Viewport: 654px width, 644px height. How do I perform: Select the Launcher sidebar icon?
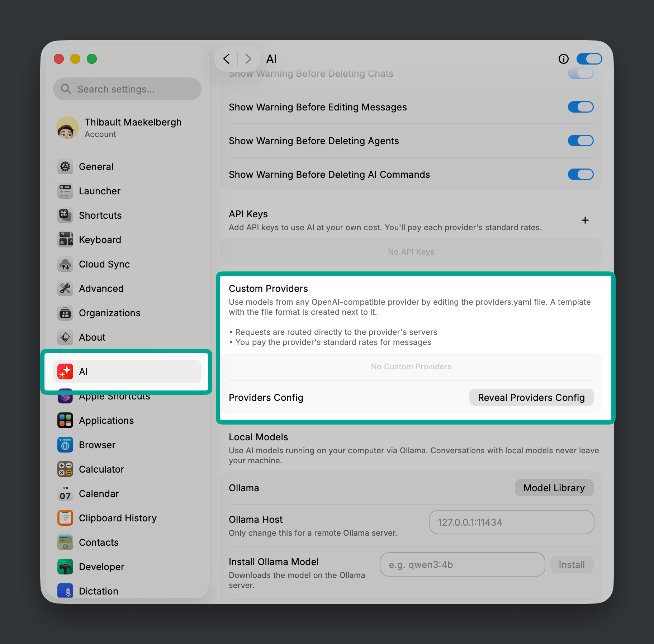pos(65,191)
